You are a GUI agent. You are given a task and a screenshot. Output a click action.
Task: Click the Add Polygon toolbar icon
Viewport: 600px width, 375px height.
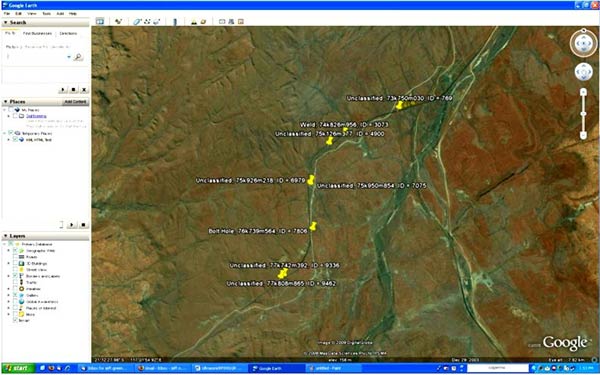click(137, 21)
